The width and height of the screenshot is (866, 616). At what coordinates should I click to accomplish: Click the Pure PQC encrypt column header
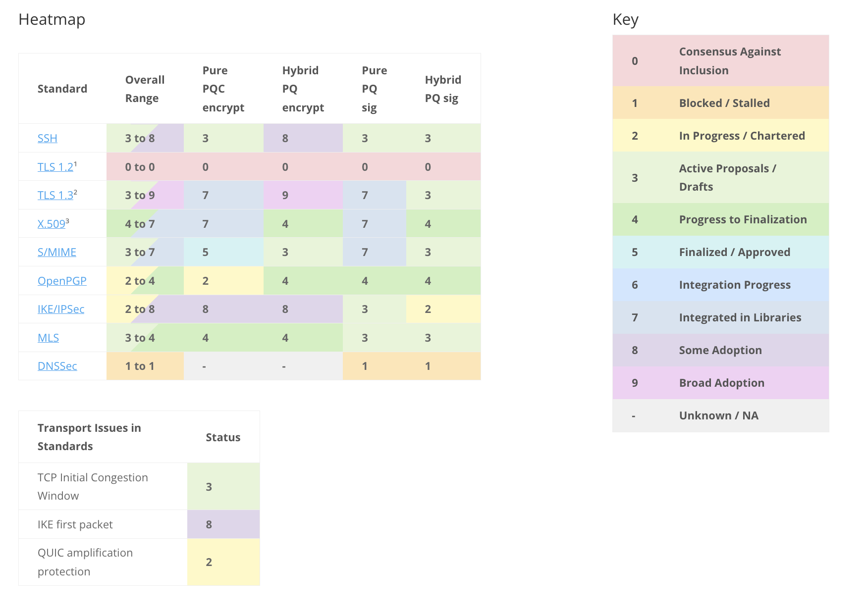pyautogui.click(x=223, y=89)
